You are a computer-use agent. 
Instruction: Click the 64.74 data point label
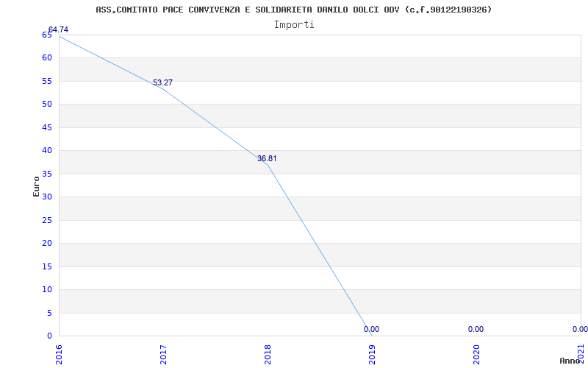tap(59, 30)
